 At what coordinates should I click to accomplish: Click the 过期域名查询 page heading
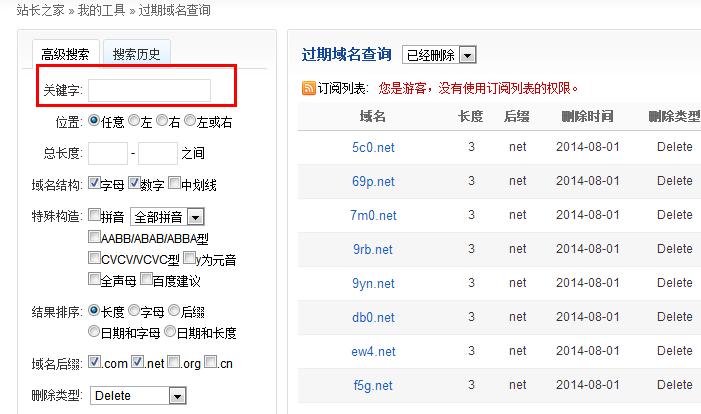[x=346, y=55]
